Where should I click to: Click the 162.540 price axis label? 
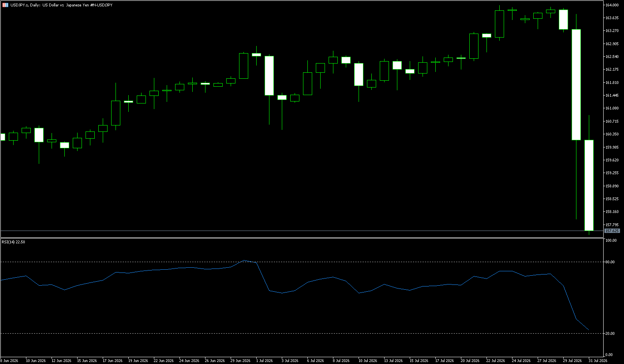tap(612, 56)
